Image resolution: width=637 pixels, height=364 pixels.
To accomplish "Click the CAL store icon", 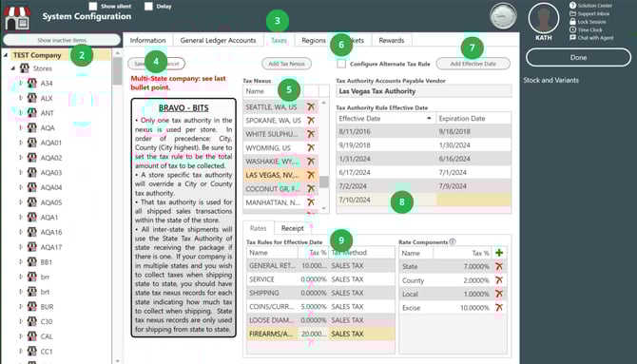I will coord(32,336).
